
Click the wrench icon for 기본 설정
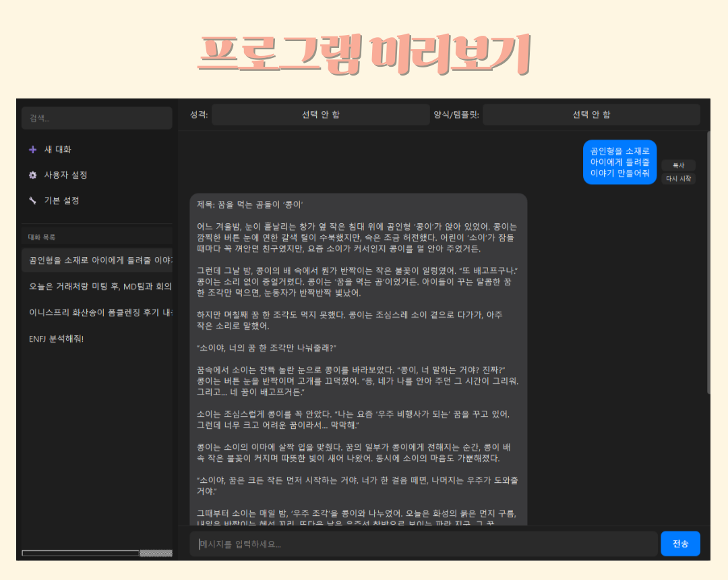pyautogui.click(x=32, y=200)
